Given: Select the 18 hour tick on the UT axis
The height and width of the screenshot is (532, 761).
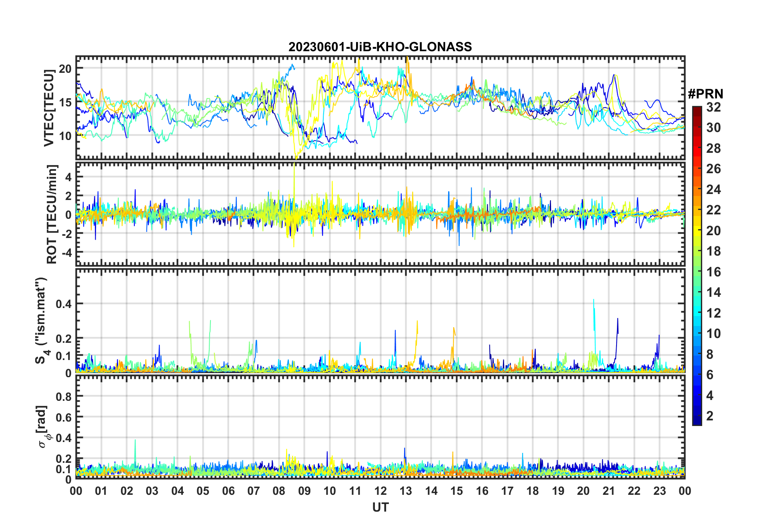Looking at the screenshot, I should (x=533, y=491).
